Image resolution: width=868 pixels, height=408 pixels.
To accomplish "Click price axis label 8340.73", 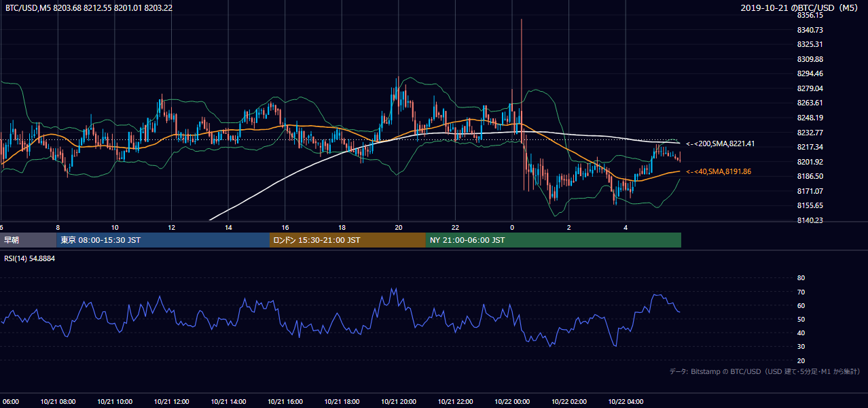I will pyautogui.click(x=810, y=30).
